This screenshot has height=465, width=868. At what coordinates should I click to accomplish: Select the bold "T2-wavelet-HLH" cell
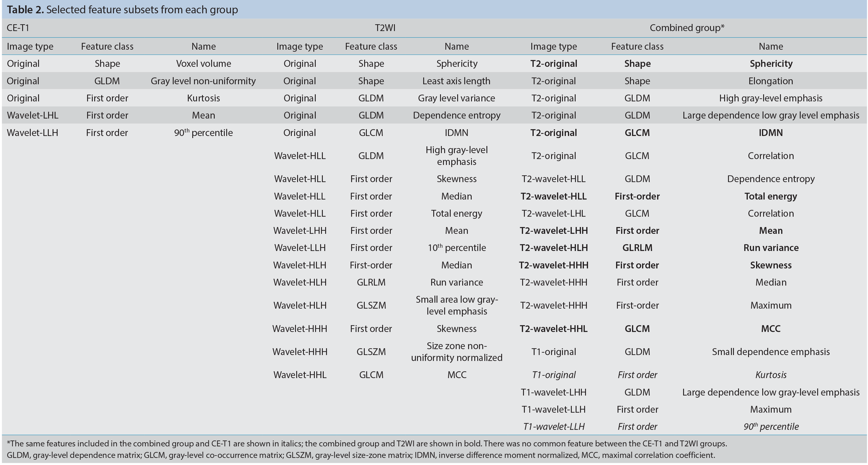554,248
